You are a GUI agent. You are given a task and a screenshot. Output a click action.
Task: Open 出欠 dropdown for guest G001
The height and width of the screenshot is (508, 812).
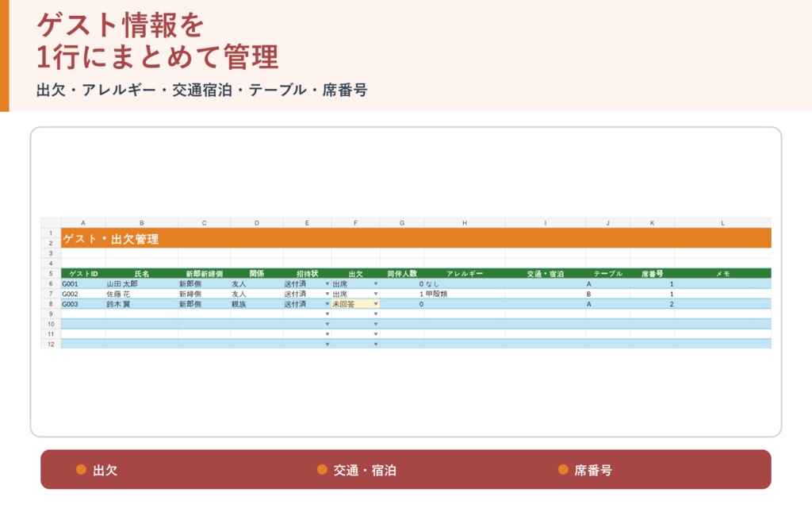(x=375, y=284)
